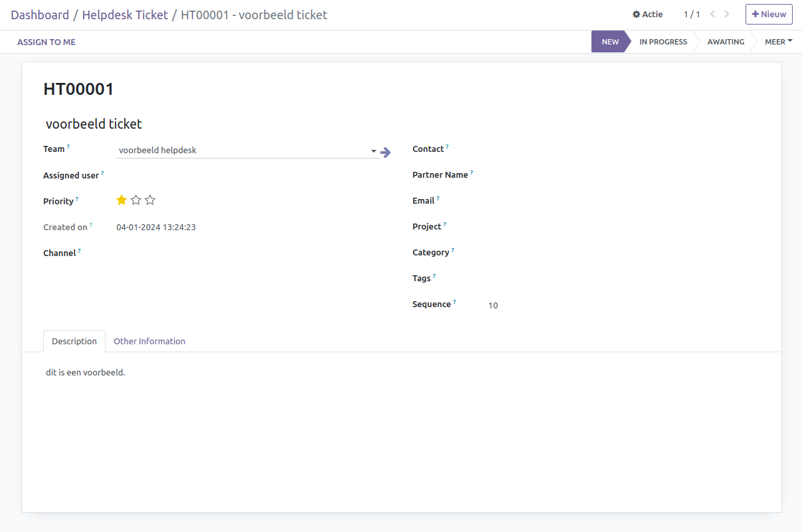This screenshot has height=532, width=802.
Task: Click the previous record chevron arrow
Action: pos(712,13)
